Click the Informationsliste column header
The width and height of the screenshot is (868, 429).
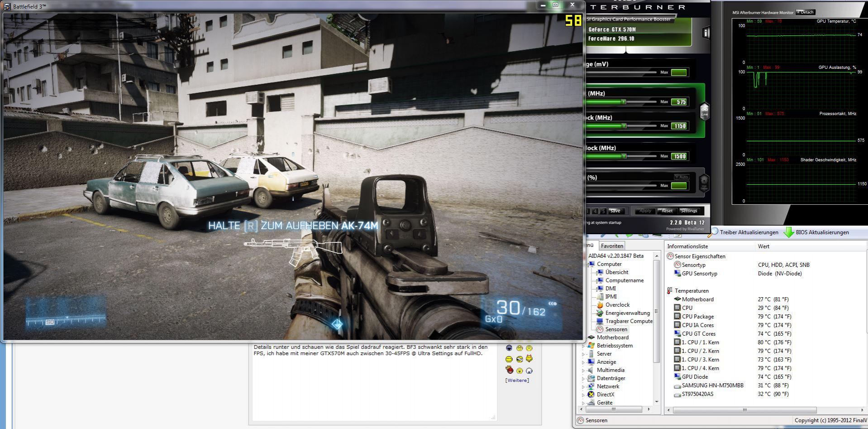[x=710, y=246]
